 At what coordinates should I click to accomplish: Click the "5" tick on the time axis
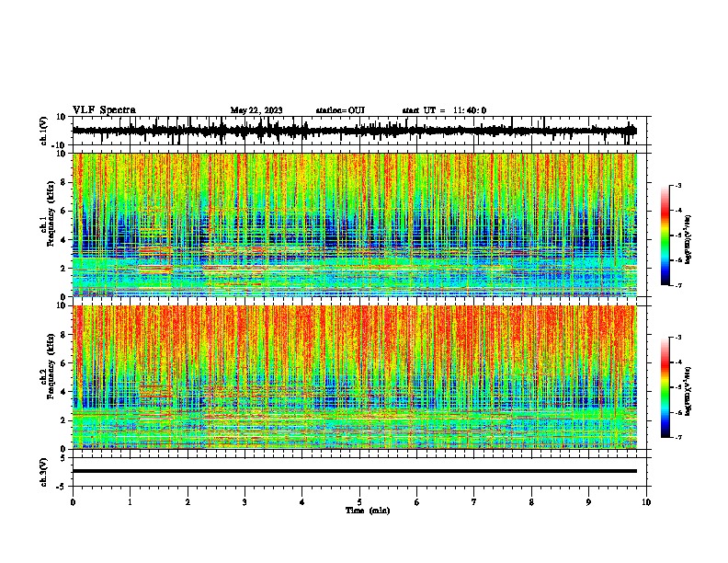pos(359,502)
